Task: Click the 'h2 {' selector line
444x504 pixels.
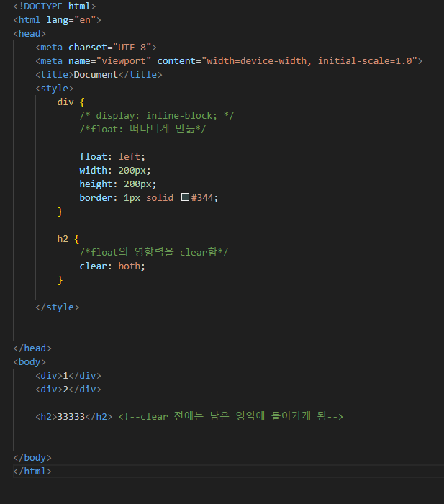Action: (68, 239)
